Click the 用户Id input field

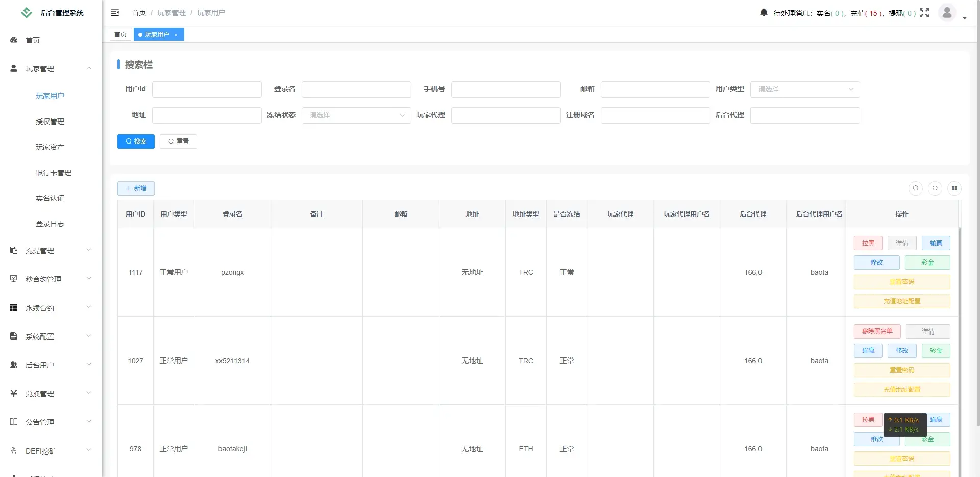pos(207,89)
